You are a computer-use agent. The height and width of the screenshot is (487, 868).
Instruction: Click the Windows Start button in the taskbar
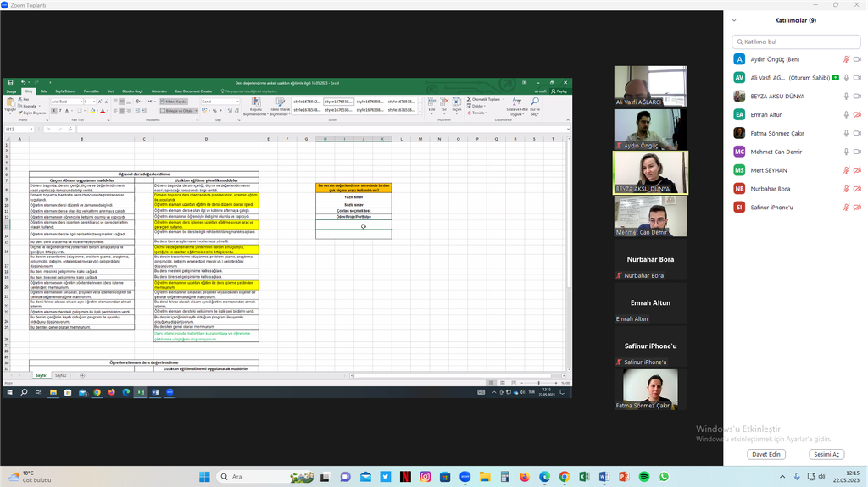204,477
